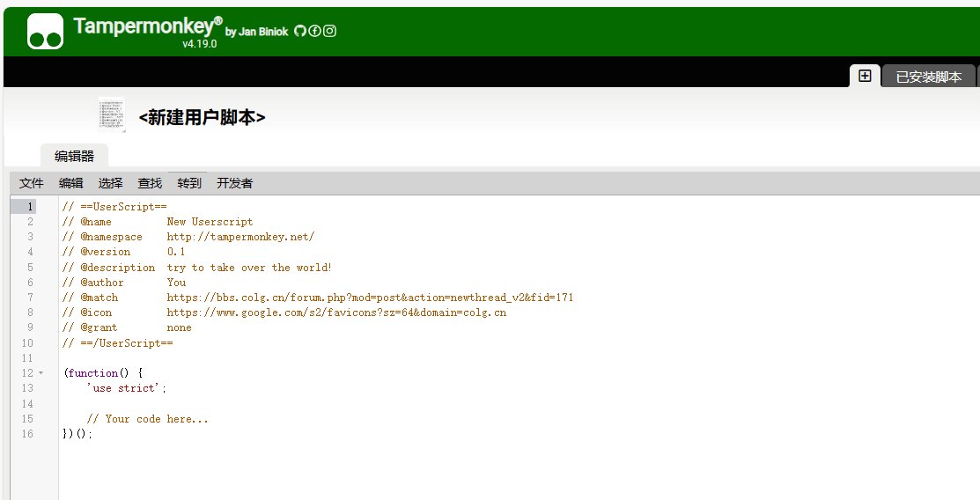Switch to 已安装脚本 tab

coord(928,77)
